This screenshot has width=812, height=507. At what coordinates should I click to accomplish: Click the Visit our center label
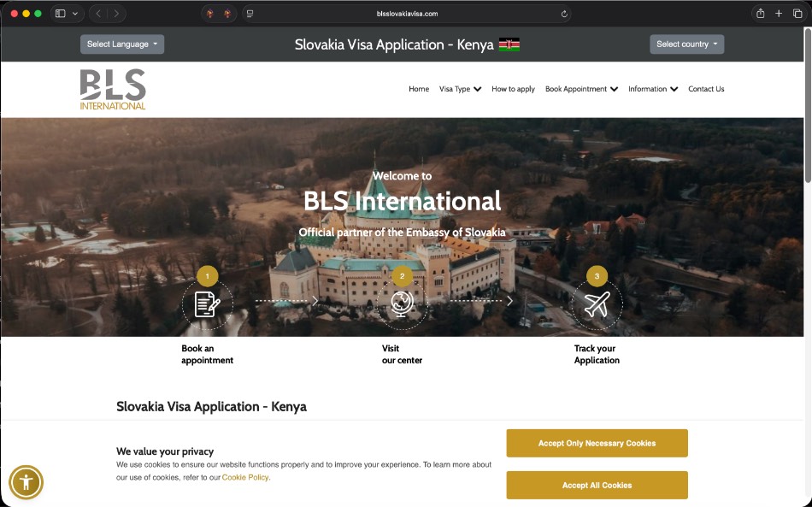pos(402,354)
